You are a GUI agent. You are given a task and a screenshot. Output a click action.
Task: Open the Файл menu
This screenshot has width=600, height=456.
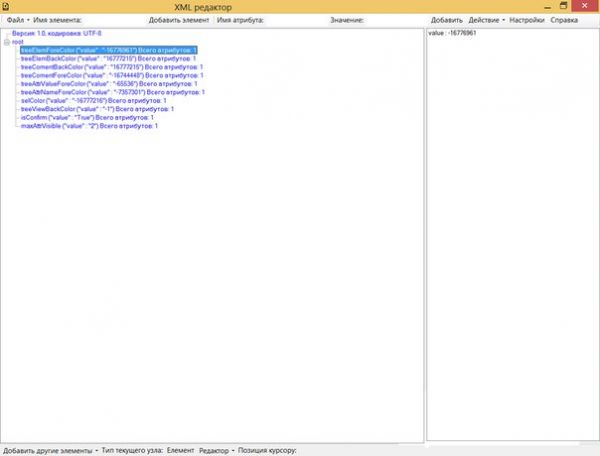tap(18, 20)
